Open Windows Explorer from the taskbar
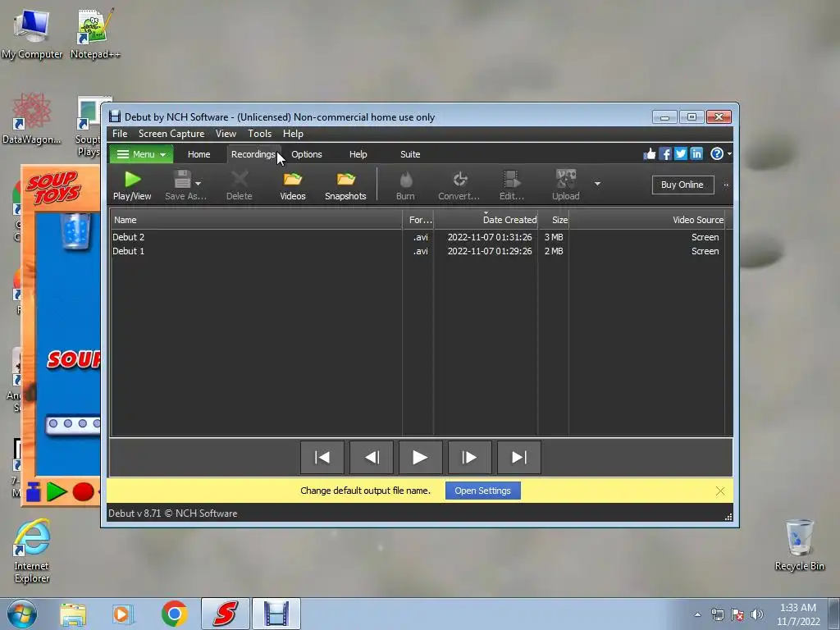Image resolution: width=840 pixels, height=630 pixels. 73,614
